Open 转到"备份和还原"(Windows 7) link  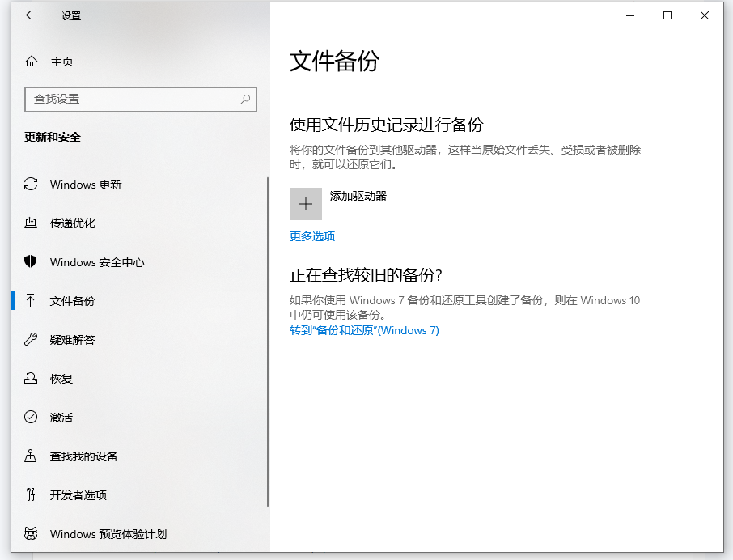(364, 330)
